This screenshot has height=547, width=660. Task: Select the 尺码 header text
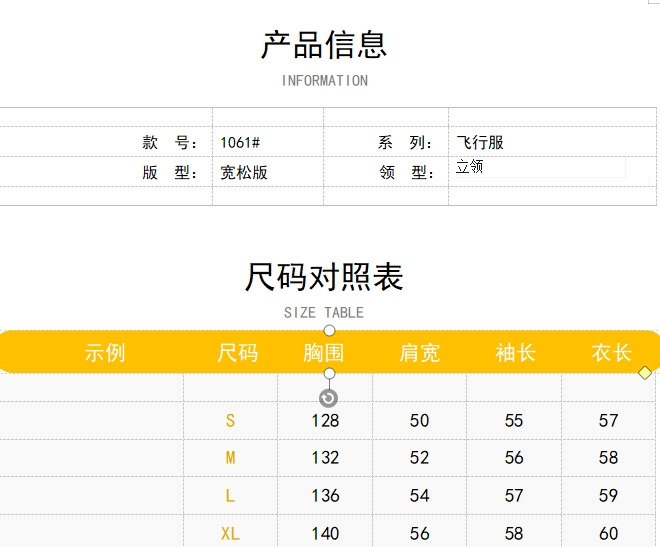pyautogui.click(x=238, y=353)
